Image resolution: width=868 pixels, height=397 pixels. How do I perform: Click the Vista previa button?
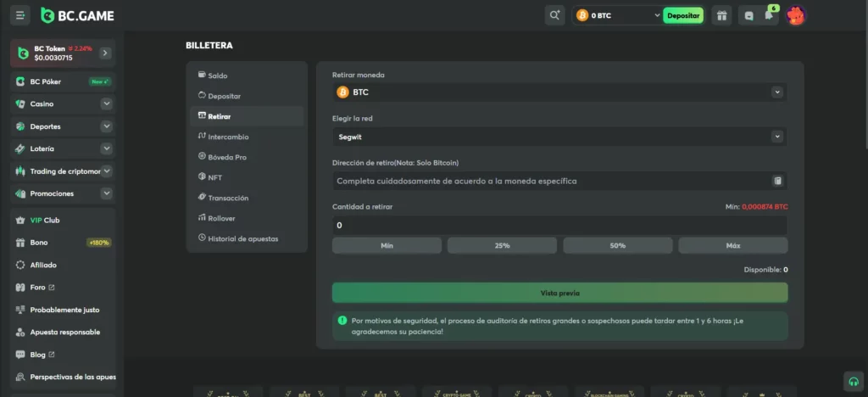(x=559, y=293)
